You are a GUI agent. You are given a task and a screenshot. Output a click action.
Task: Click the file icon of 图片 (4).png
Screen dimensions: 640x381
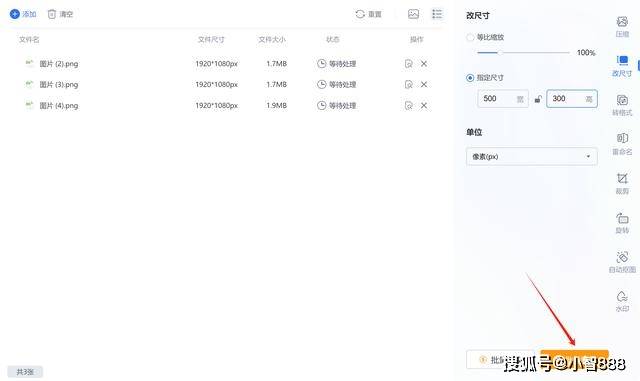(x=29, y=105)
